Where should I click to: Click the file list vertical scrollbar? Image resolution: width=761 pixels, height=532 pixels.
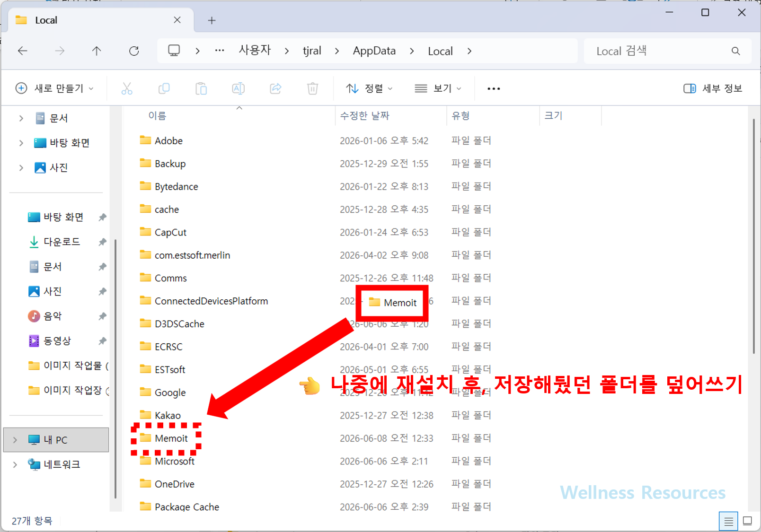(753, 236)
